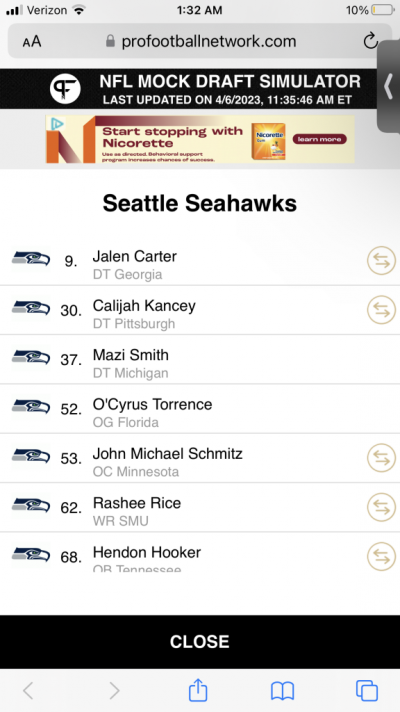Tap the trade icon for John Michael Schmitz
Screen dimensions: 400x712
381,458
